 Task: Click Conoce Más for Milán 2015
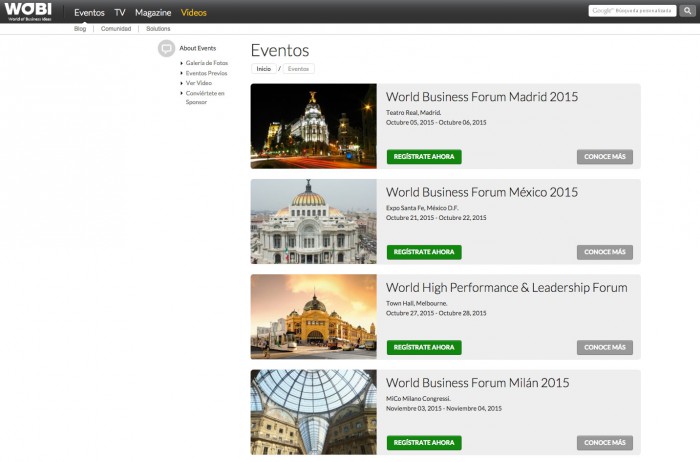click(605, 443)
